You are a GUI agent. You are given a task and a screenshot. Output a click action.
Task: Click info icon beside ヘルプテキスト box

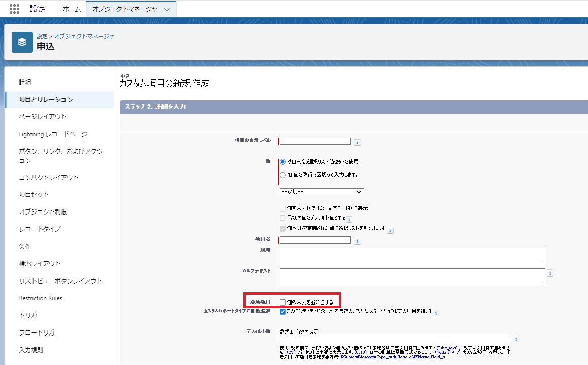pyautogui.click(x=550, y=273)
